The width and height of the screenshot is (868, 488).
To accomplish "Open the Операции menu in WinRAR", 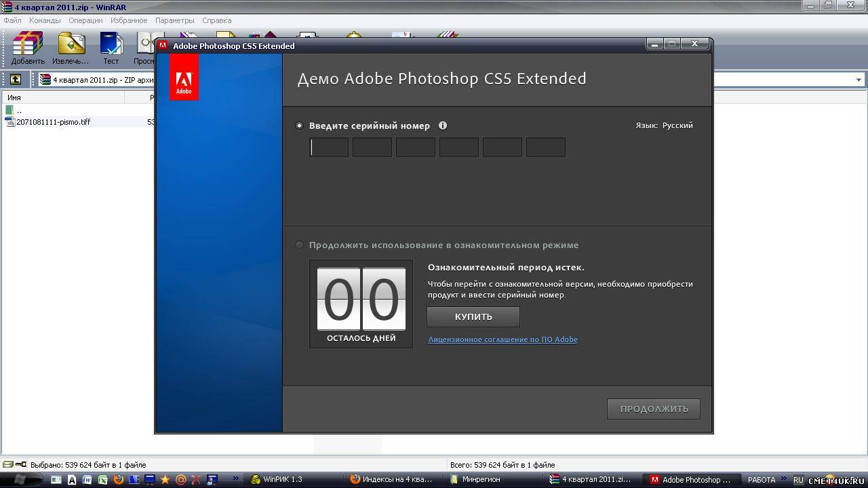I will click(85, 20).
